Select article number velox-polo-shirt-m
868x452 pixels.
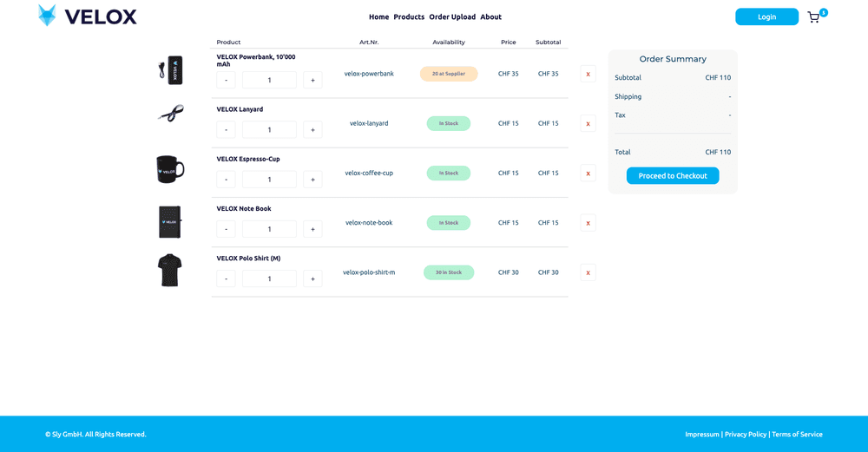[369, 272]
